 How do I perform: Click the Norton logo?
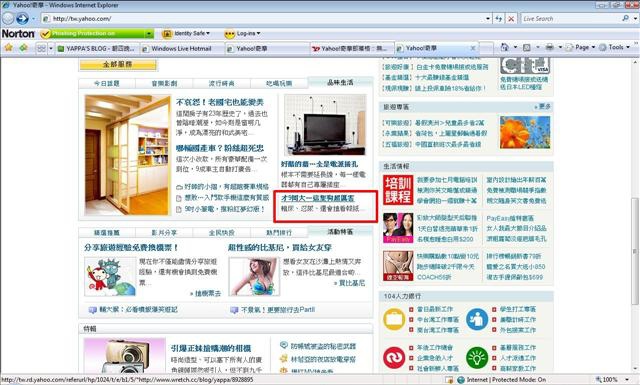(18, 33)
